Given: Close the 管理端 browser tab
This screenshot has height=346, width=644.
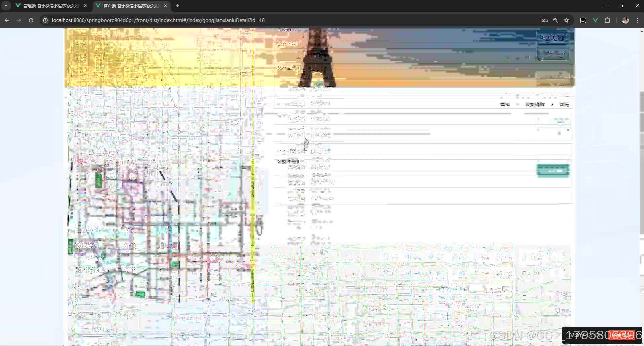Looking at the screenshot, I should 85,6.
